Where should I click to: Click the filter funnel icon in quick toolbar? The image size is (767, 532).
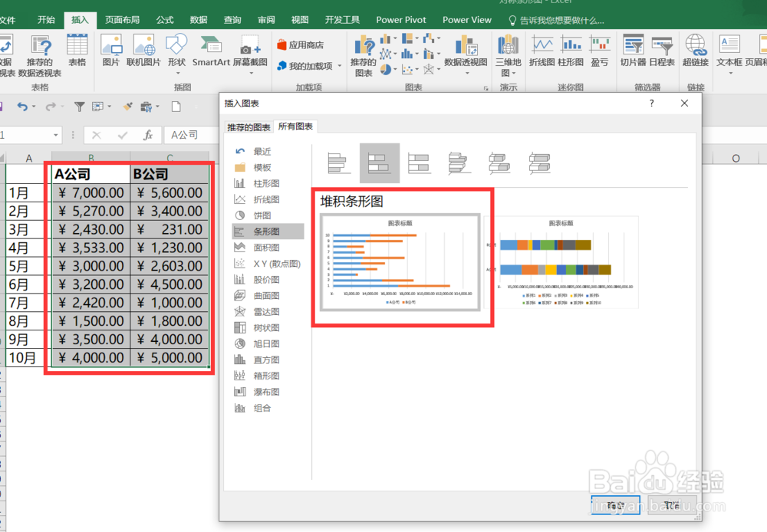tap(79, 106)
